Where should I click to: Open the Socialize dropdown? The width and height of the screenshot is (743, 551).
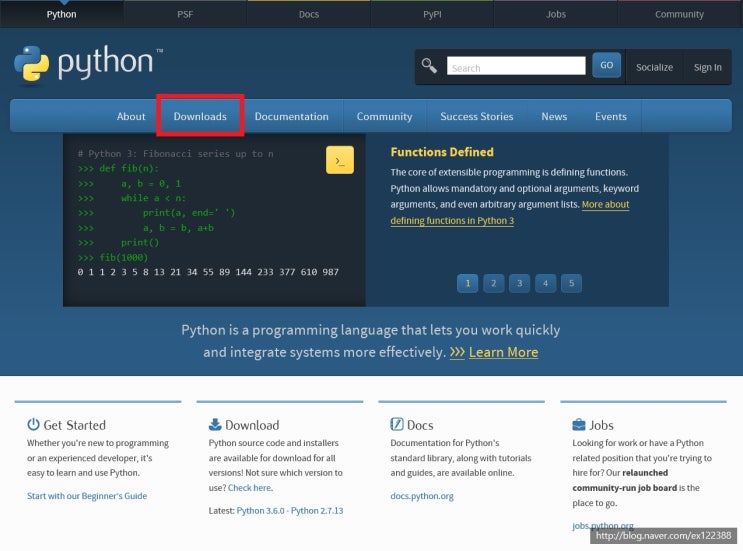coord(654,67)
